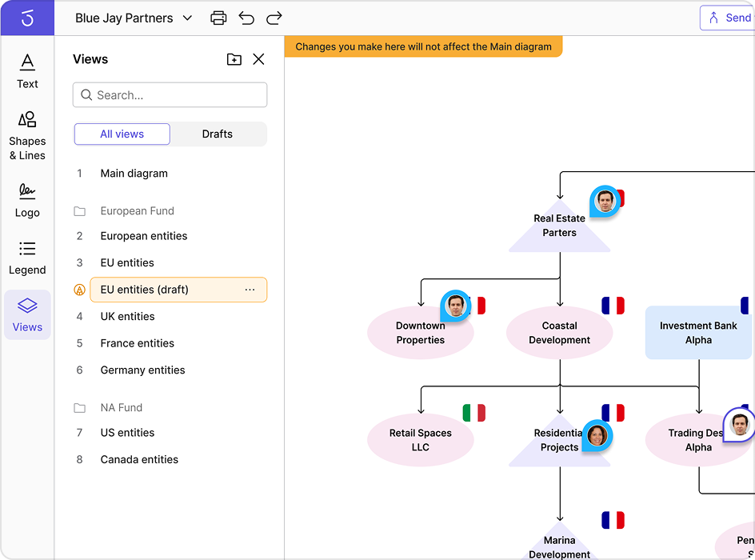Open the Logo panel
Screen dimensions: 755x560
point(27,200)
